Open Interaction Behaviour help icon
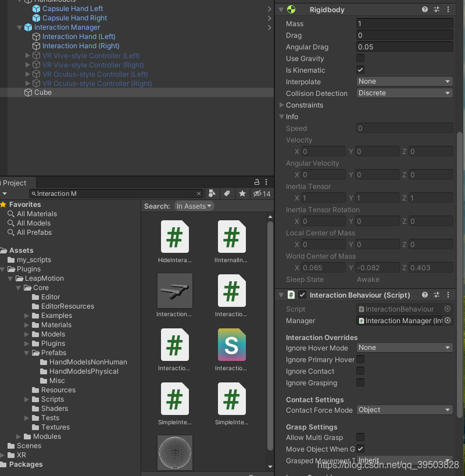This screenshot has width=465, height=476. [425, 295]
